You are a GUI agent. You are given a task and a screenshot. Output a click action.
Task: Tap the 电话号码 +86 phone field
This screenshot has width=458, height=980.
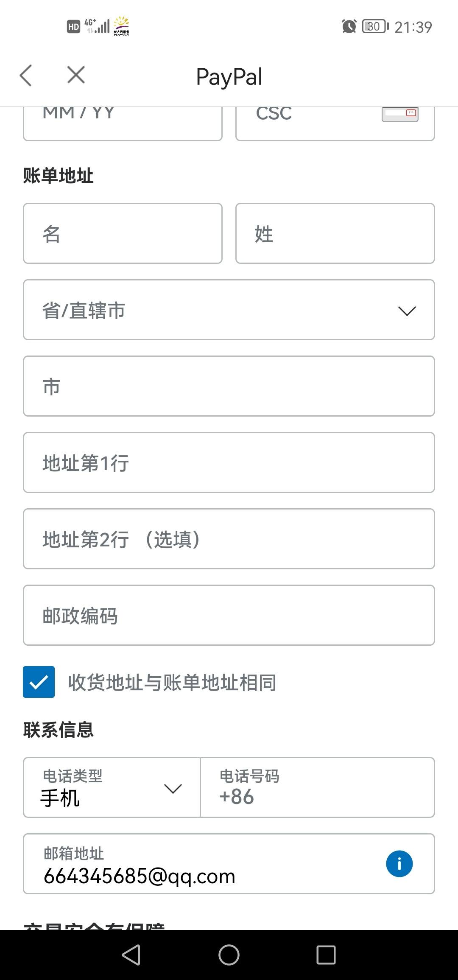coord(318,787)
